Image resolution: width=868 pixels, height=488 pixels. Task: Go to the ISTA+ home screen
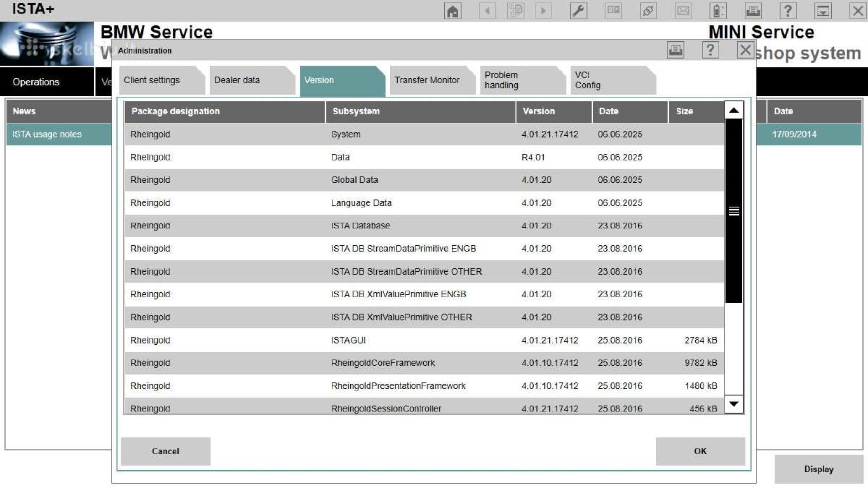(453, 11)
